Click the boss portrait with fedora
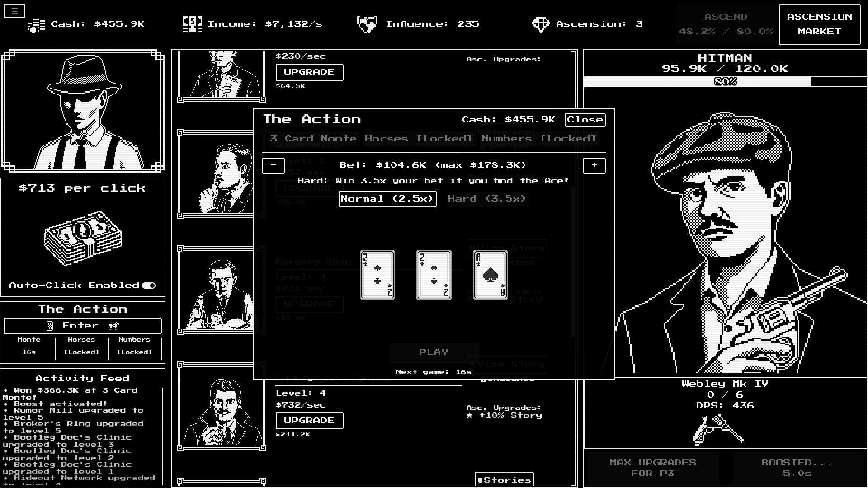Screen dimensions: 868x488 (83, 111)
